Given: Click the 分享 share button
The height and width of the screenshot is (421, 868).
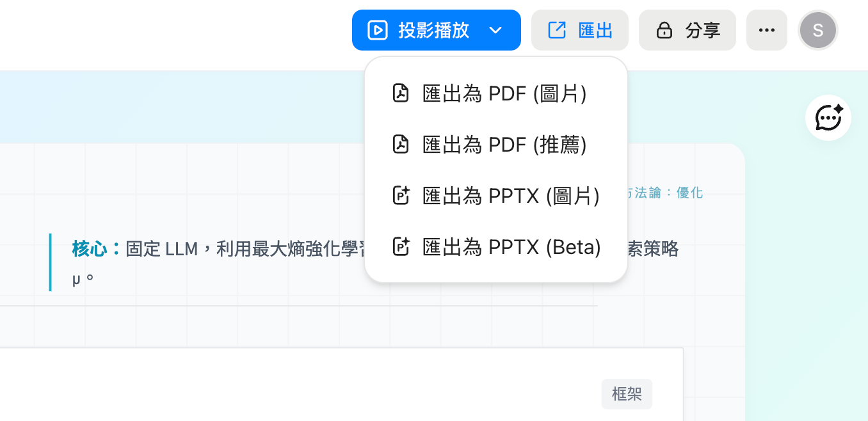Looking at the screenshot, I should coord(687,29).
